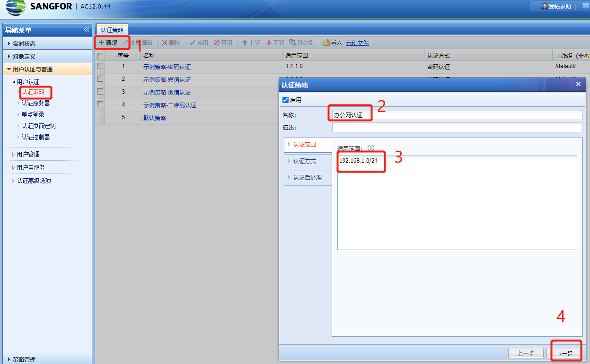Select 认证服务器 in navigation tree
The width and height of the screenshot is (590, 364).
[35, 103]
